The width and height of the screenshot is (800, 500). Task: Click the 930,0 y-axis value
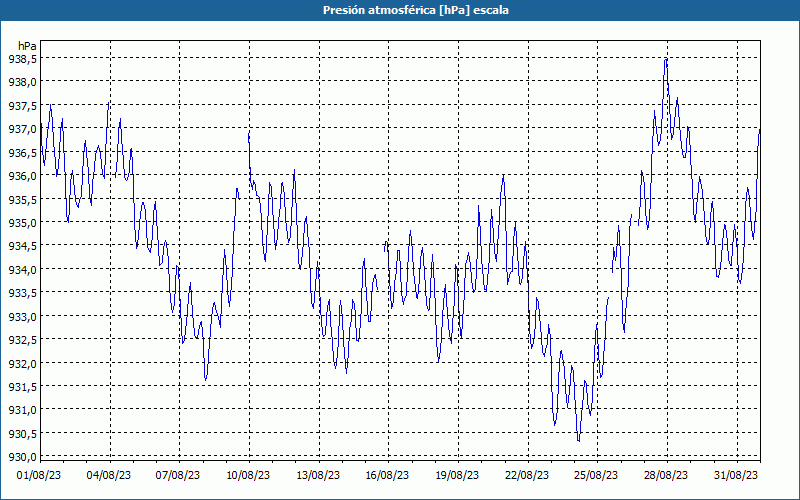click(23, 457)
